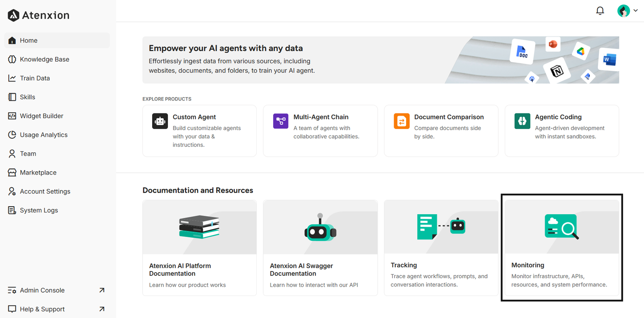Screen dimensions: 644x318
Task: Open Multi-Agent Chain product title
Action: coord(321,117)
